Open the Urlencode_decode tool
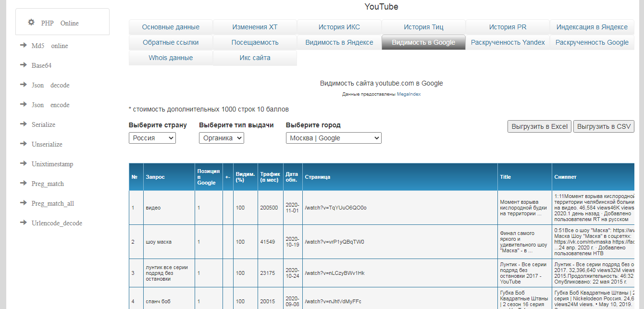The image size is (644, 309). click(x=57, y=223)
